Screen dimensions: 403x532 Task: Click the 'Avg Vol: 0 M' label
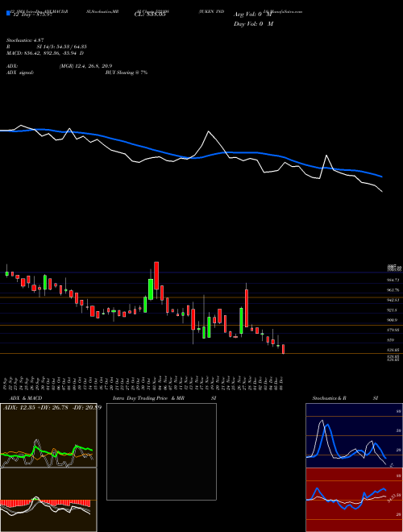tap(253, 15)
